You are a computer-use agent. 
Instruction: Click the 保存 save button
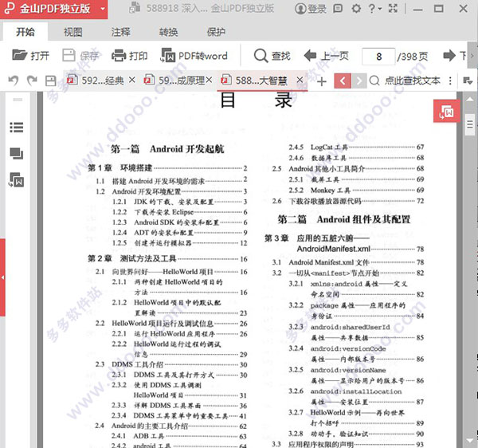80,56
